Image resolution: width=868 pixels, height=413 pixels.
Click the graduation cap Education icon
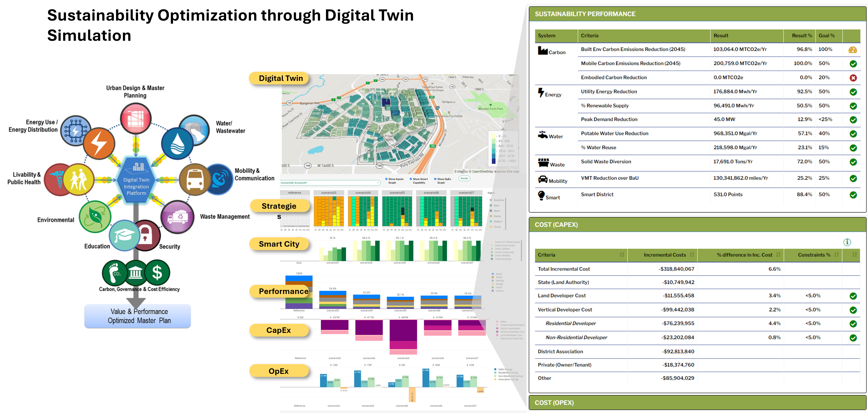pyautogui.click(x=125, y=235)
